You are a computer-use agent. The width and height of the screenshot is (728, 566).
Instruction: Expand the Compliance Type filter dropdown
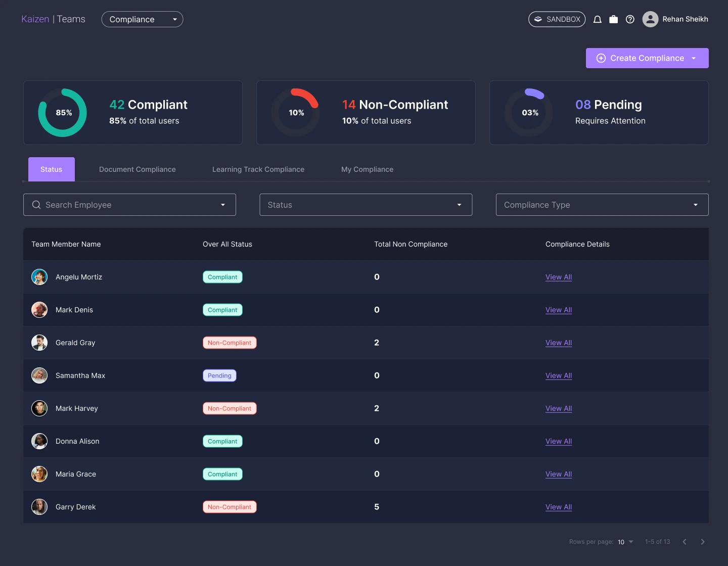[x=602, y=205]
